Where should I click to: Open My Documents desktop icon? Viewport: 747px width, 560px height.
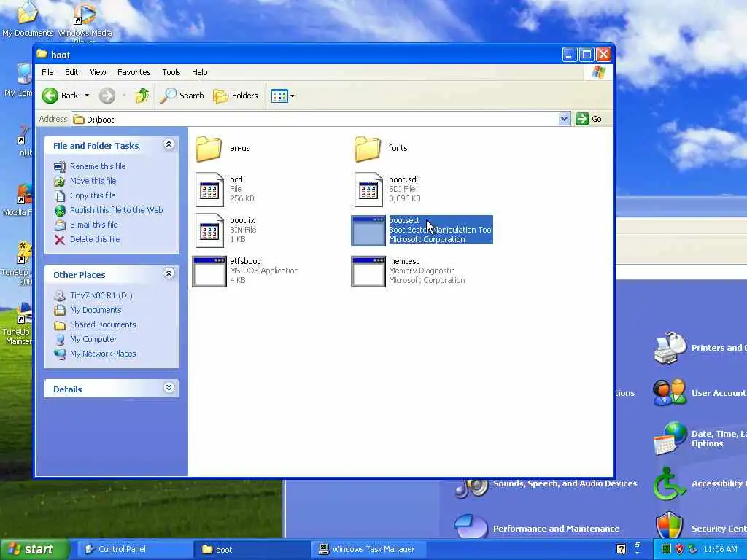(x=28, y=20)
